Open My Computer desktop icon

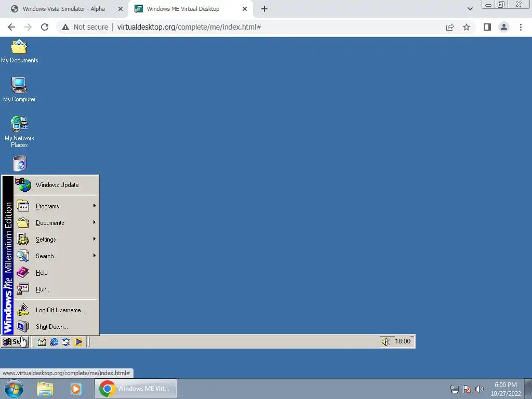coord(19,90)
